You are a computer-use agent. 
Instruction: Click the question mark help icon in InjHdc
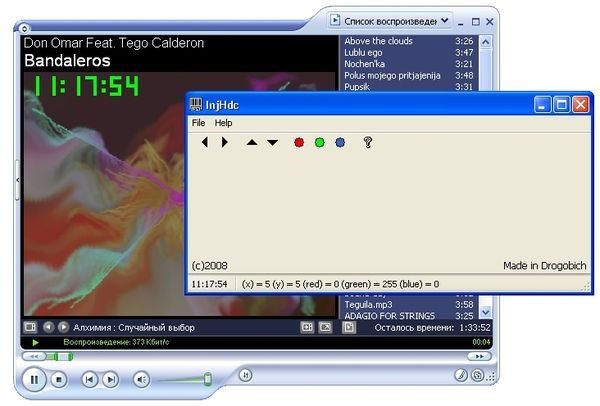coord(368,142)
